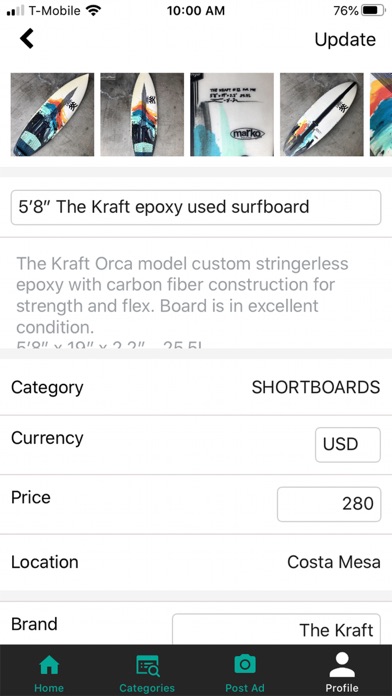Select the second surfboard photo thumbnail

click(142, 115)
